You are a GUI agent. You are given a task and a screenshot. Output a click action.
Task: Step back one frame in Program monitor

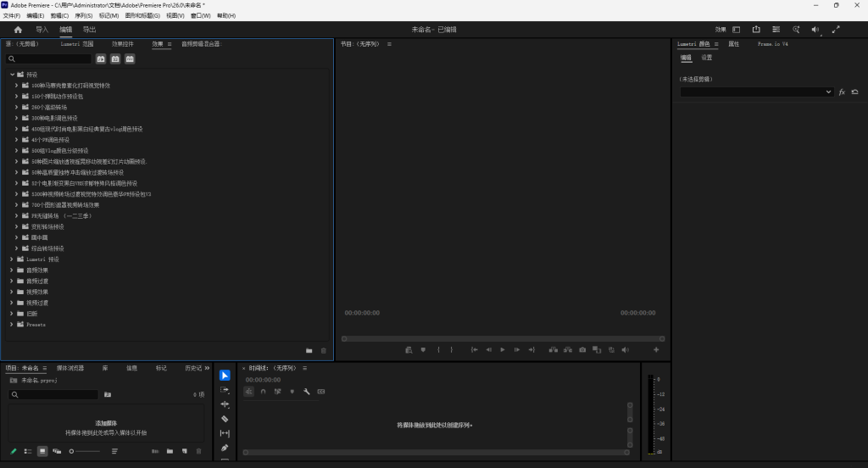(x=489, y=349)
